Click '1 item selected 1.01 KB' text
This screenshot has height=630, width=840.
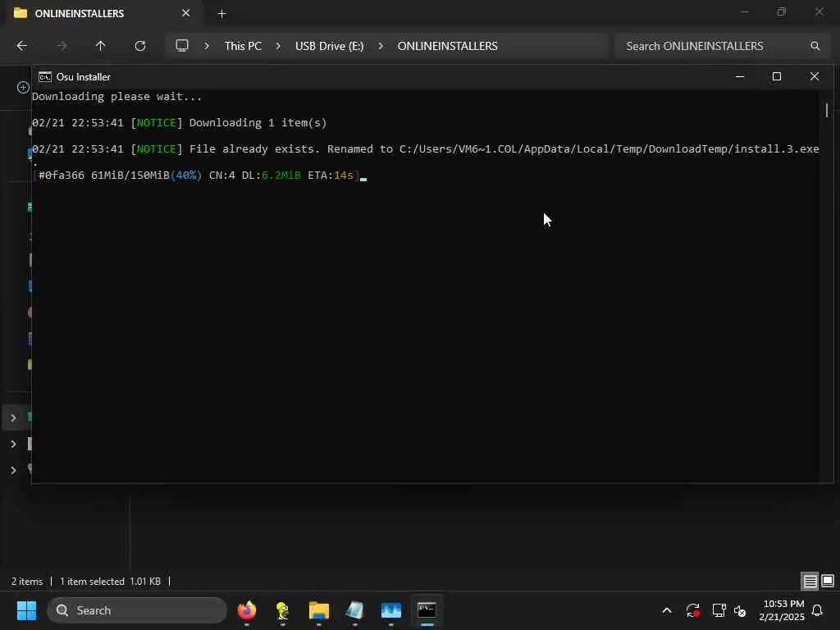110,582
